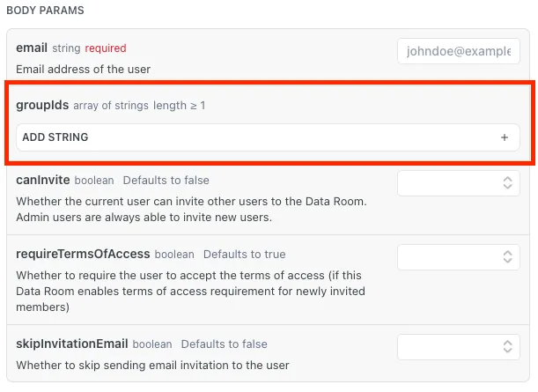
Task: Click the requireTermsOfAccess parameter label
Action: pyautogui.click(x=83, y=254)
